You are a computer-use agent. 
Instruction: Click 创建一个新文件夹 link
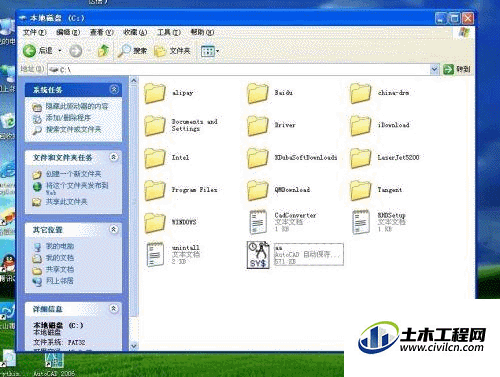click(x=73, y=174)
